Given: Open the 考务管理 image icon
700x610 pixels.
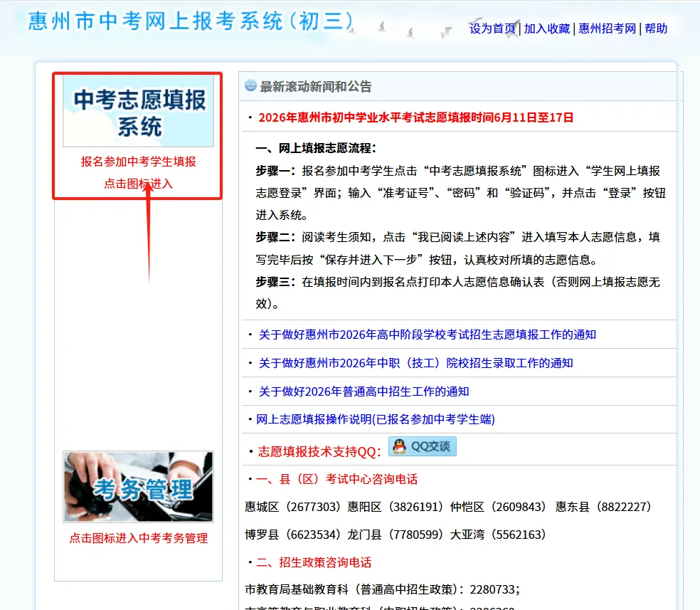Looking at the screenshot, I should (x=139, y=487).
